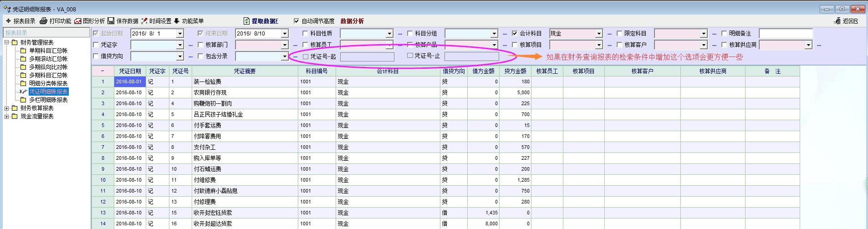Select 明细分类帐报表 in the report tree

pyautogui.click(x=48, y=84)
